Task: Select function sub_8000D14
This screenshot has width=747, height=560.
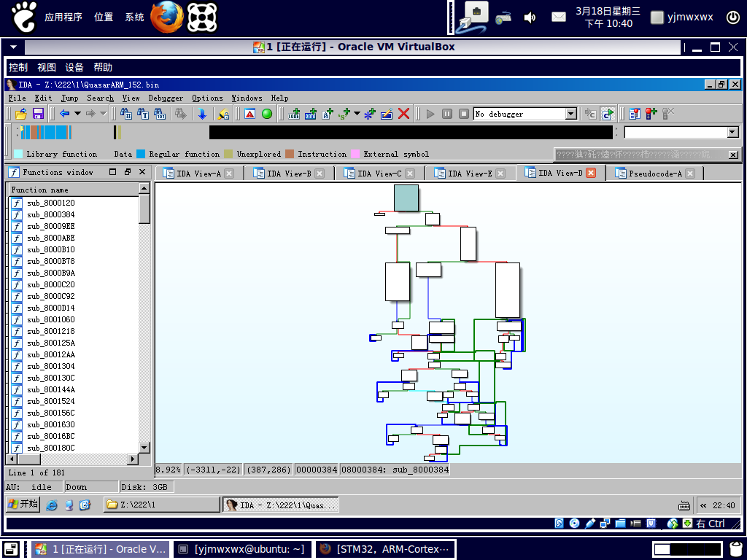Action: [x=50, y=308]
